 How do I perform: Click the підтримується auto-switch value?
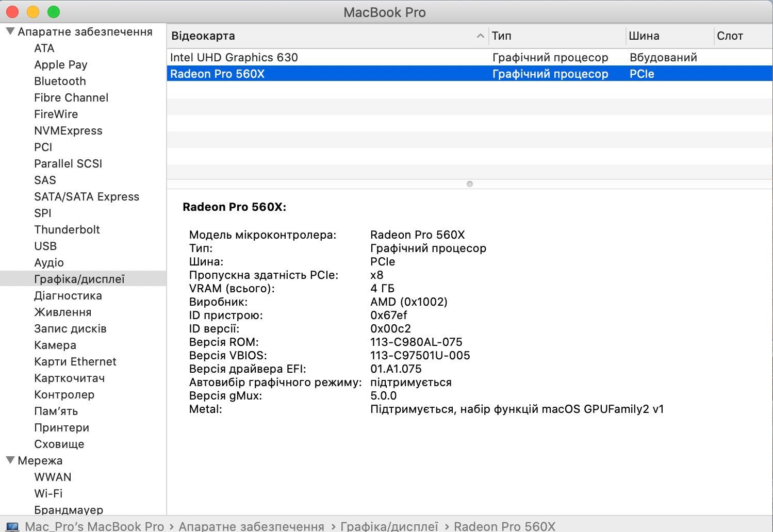tap(411, 382)
